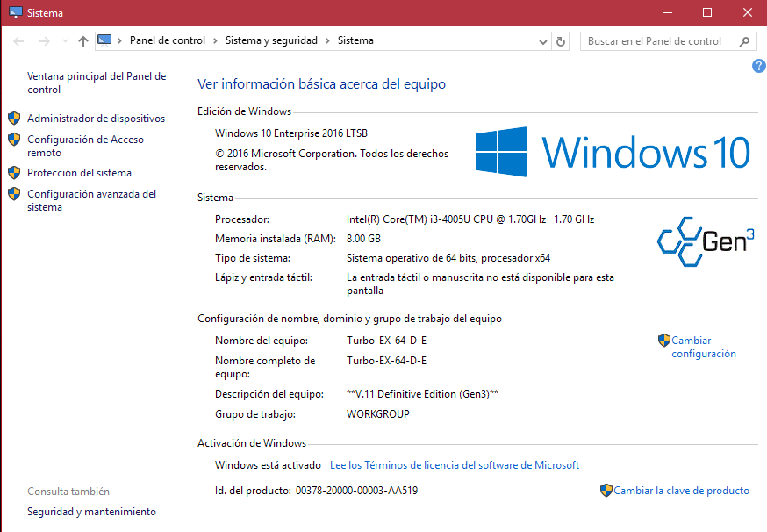Open Administrador de dispositivos
Viewport: 767px width, 532px height.
[x=96, y=118]
